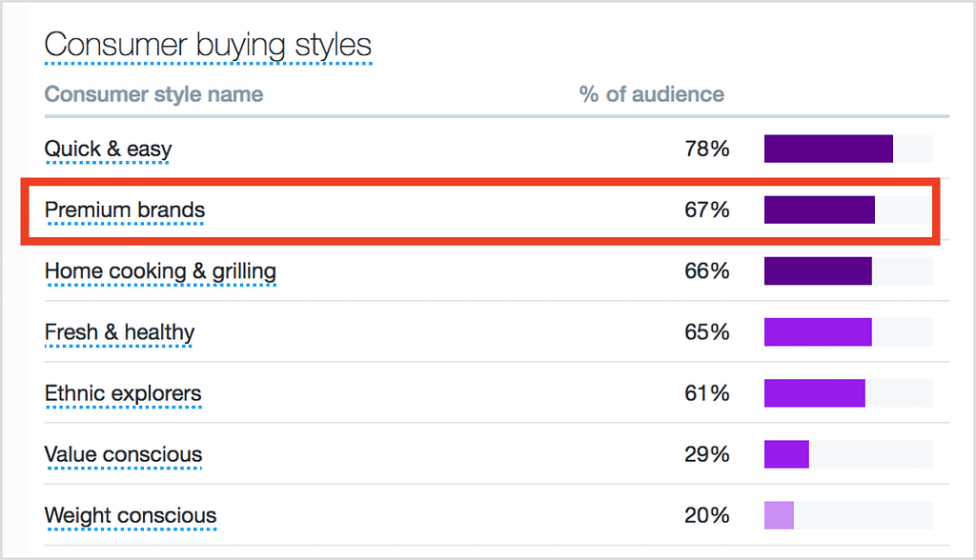Click the 67% value for Premium brands
Screen dimensions: 976x560
tap(707, 210)
